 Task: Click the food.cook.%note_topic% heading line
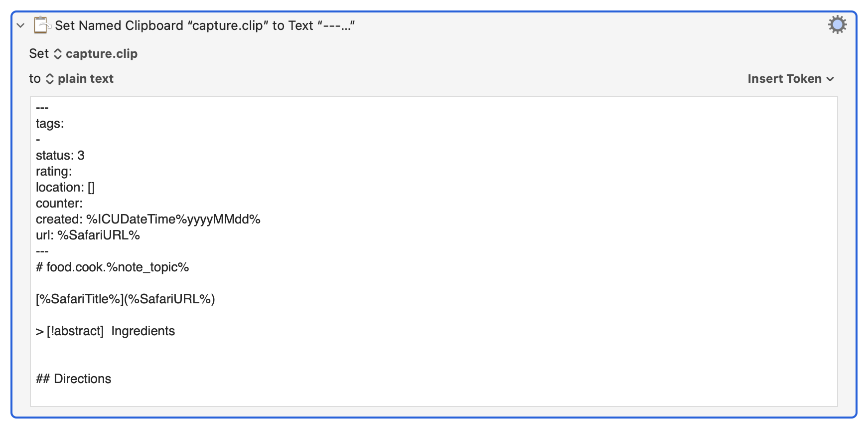113,267
